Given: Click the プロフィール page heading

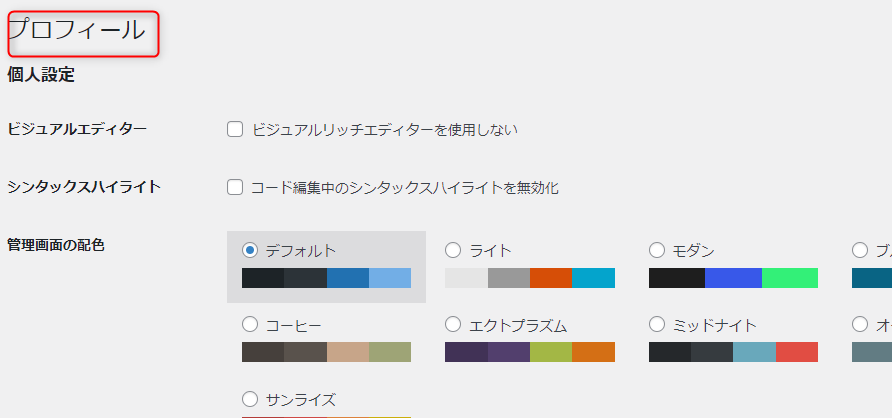Looking at the screenshot, I should [77, 31].
